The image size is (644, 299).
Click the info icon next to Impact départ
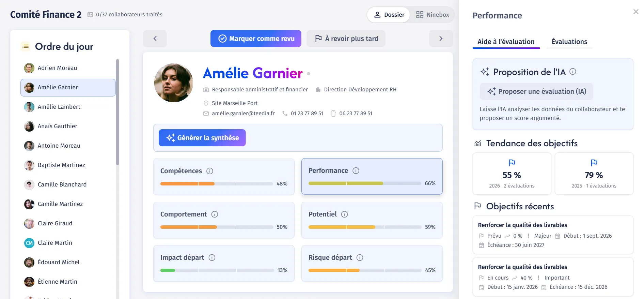[212, 258]
